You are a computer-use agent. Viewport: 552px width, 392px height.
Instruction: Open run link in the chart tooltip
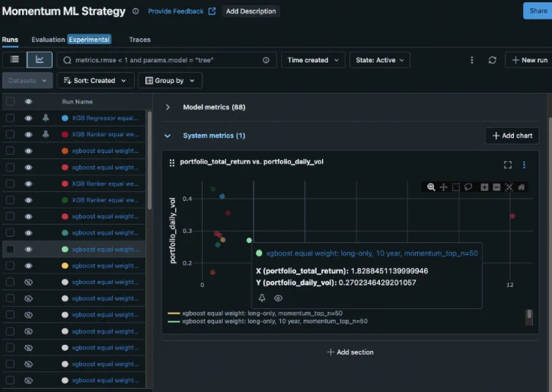[372, 253]
